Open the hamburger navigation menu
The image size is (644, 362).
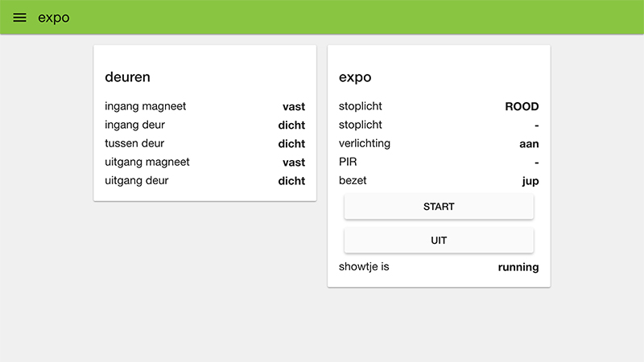tap(19, 18)
